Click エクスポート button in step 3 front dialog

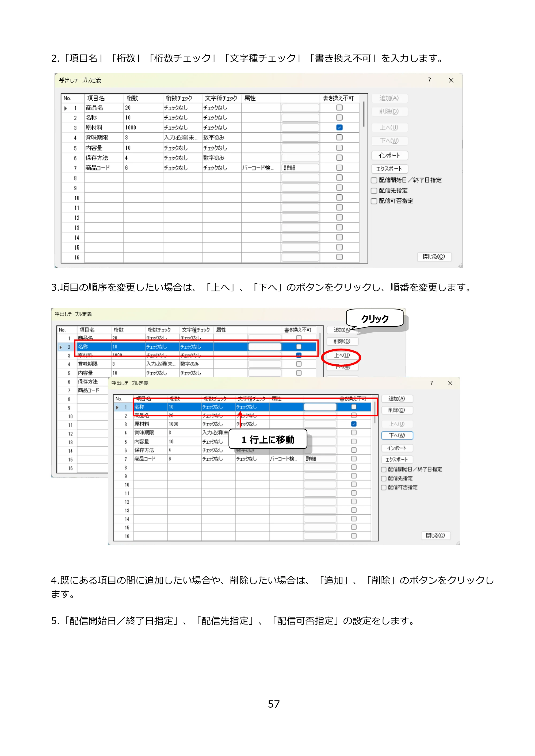pyautogui.click(x=397, y=459)
